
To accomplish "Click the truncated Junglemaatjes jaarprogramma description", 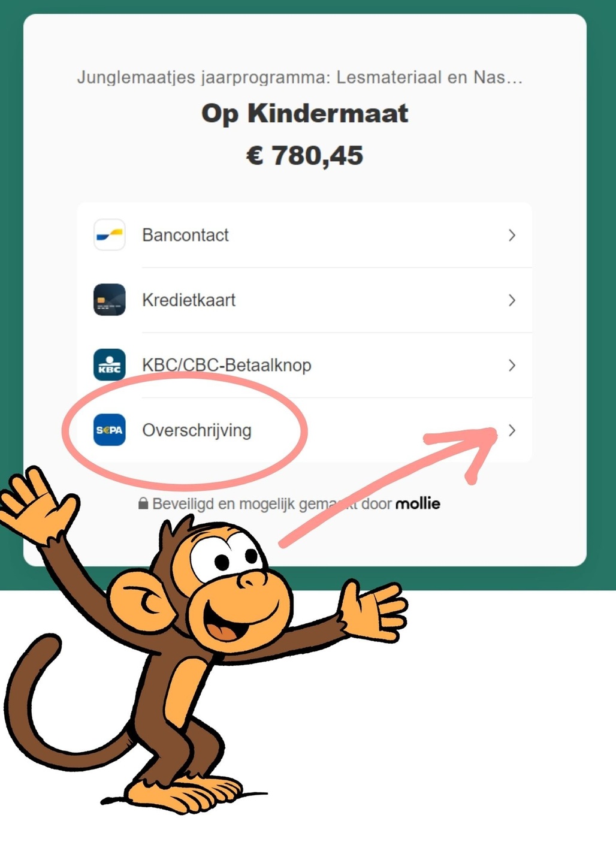I will click(300, 78).
